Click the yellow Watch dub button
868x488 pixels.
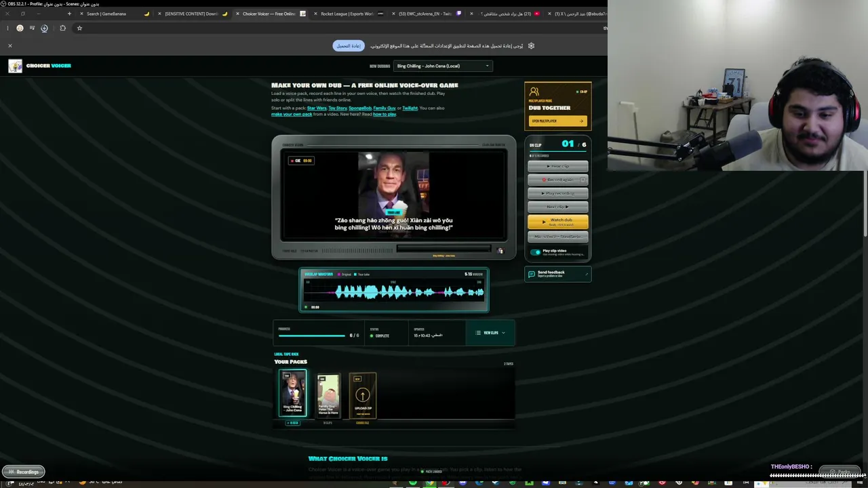coord(558,222)
